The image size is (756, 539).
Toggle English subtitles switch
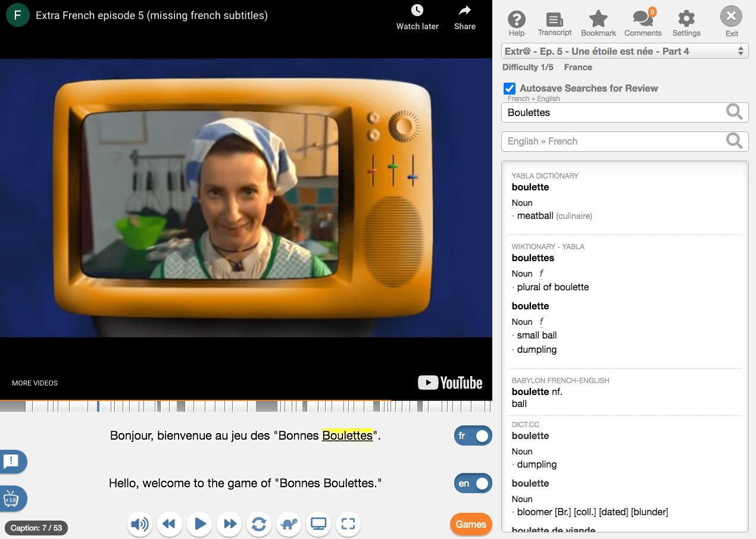473,484
